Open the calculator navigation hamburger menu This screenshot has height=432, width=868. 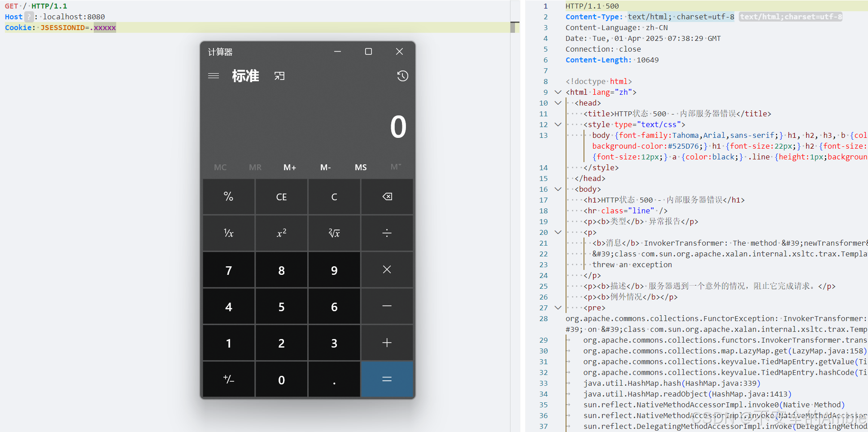214,76
